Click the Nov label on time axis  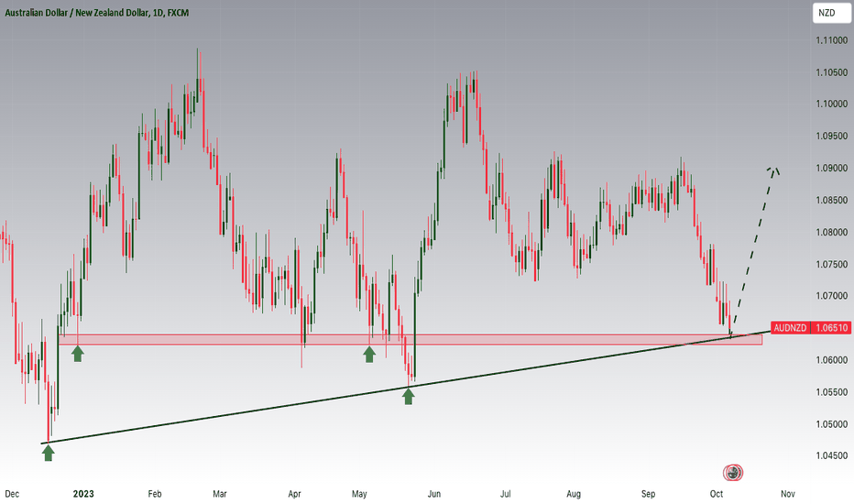click(787, 494)
